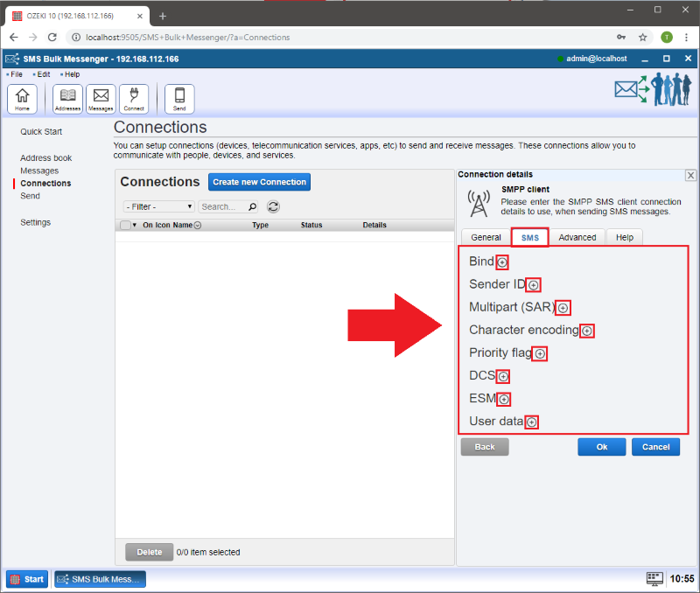Open the Messages envelope icon

(x=101, y=99)
